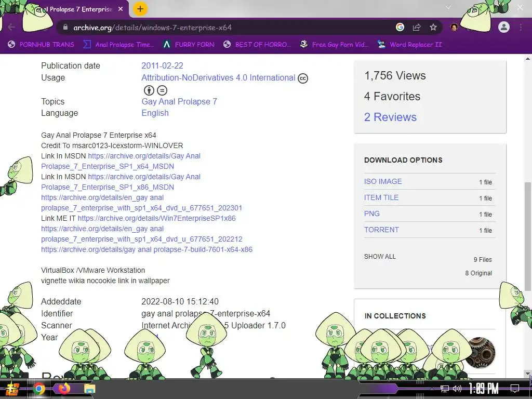Open the notification center icon
Screen dimensions: 532x399
(x=515, y=389)
